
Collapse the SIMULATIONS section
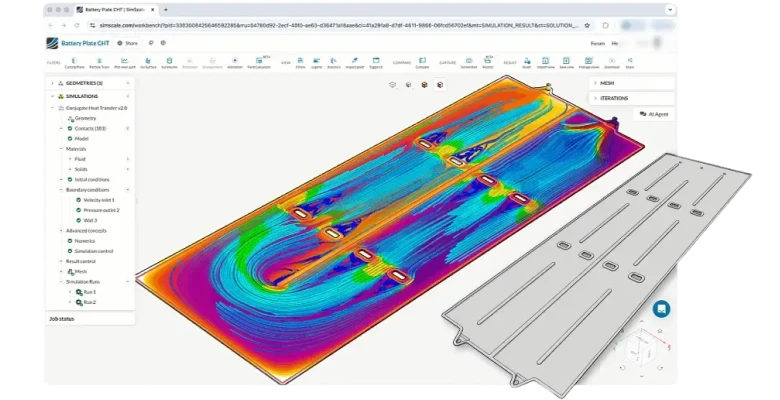[52, 96]
